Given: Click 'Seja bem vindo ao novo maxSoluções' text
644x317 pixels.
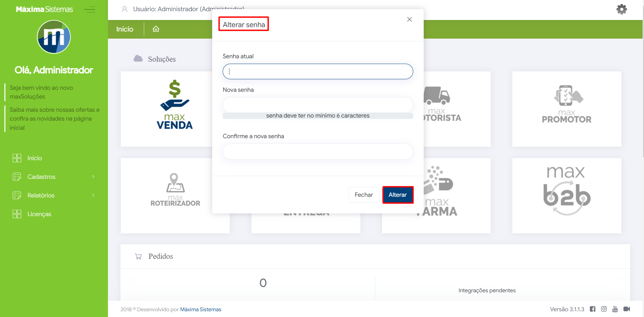Looking at the screenshot, I should (41, 92).
